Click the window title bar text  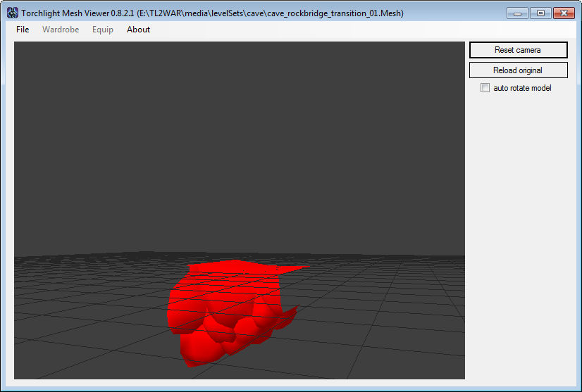pyautogui.click(x=212, y=13)
